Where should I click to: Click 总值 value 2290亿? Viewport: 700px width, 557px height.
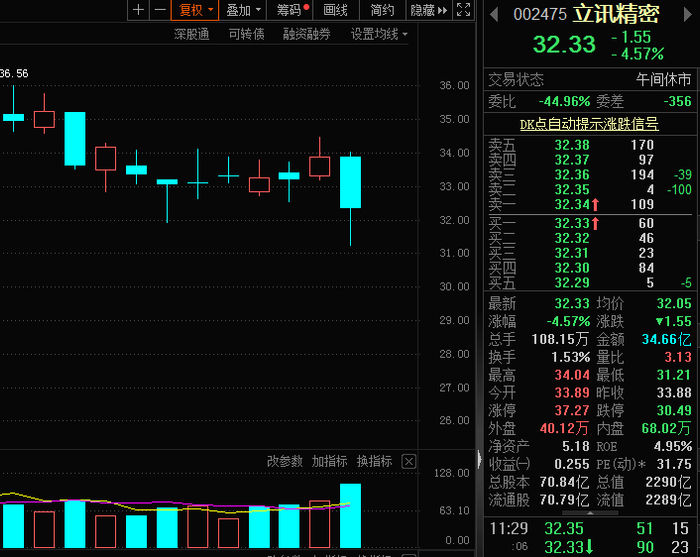coord(668,482)
